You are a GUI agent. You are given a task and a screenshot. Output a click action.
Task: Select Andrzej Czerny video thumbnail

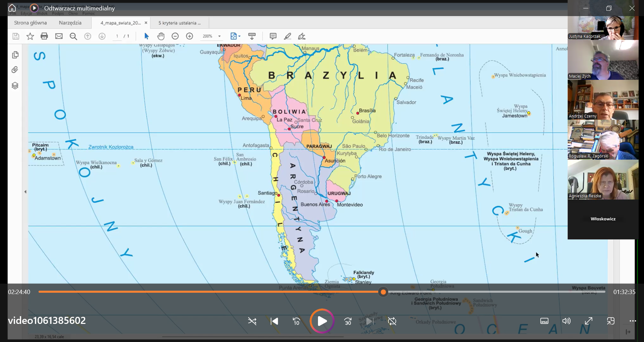(603, 100)
